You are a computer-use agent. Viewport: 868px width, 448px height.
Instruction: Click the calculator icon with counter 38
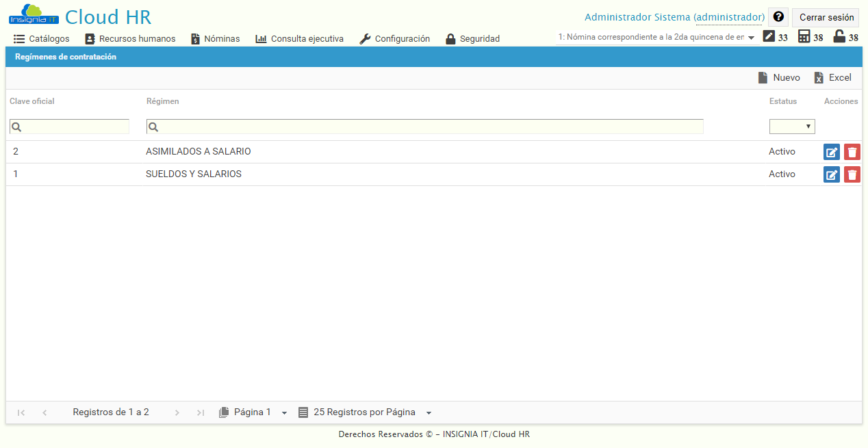point(803,37)
